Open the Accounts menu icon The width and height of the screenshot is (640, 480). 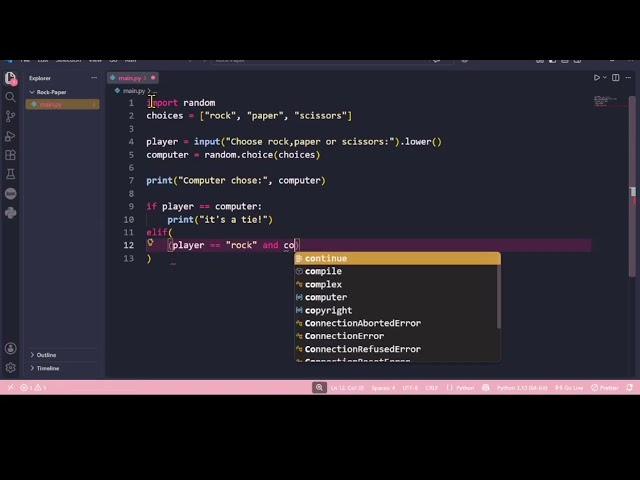click(x=10, y=348)
